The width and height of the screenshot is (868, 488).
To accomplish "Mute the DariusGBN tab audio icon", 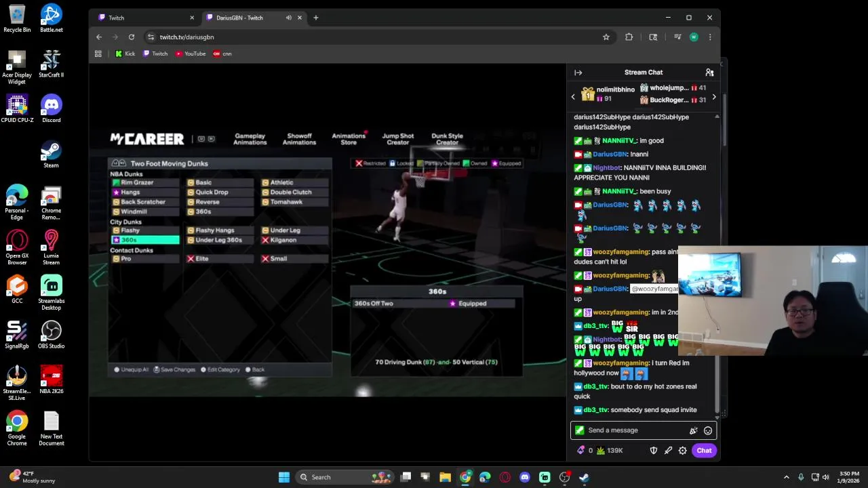I will pyautogui.click(x=289, y=18).
